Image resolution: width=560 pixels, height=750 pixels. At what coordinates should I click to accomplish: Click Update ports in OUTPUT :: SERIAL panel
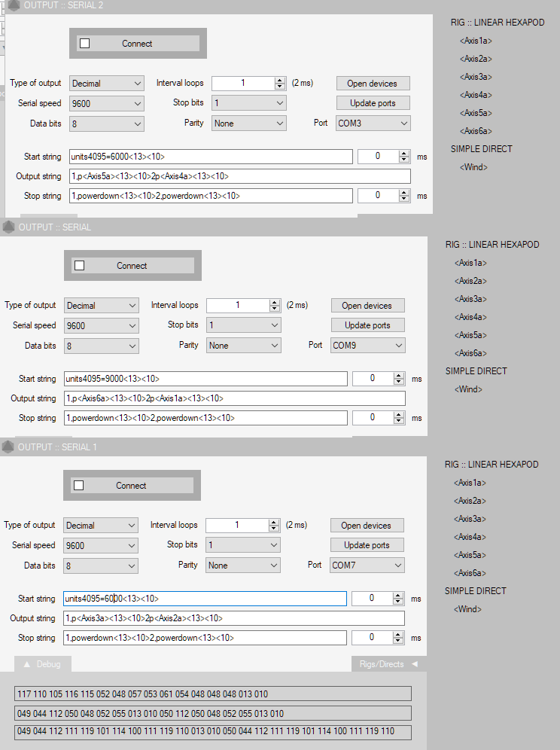[368, 325]
